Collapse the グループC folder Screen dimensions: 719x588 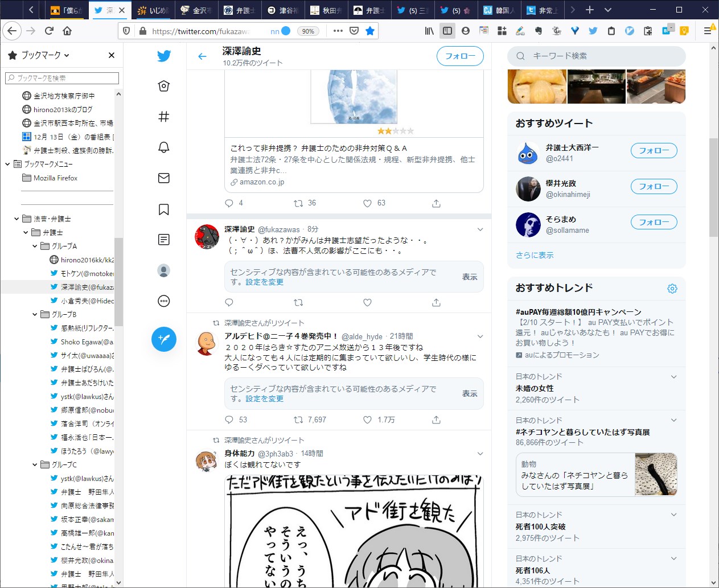[x=35, y=464]
